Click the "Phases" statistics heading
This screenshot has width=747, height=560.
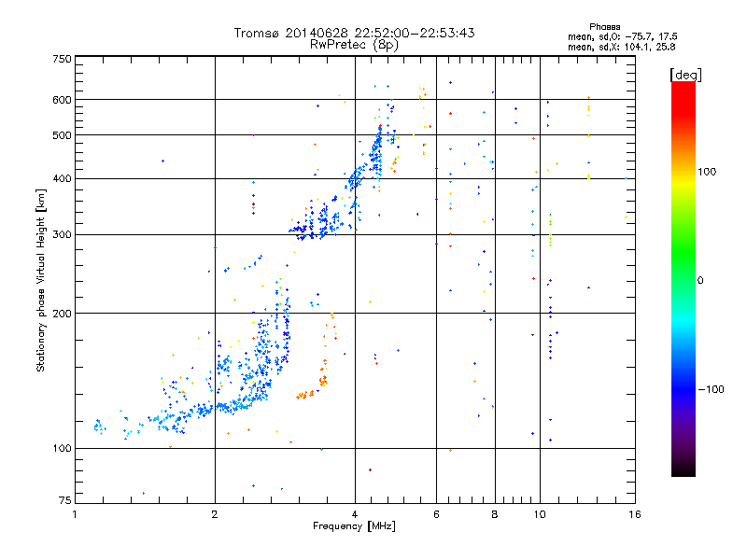coord(604,27)
